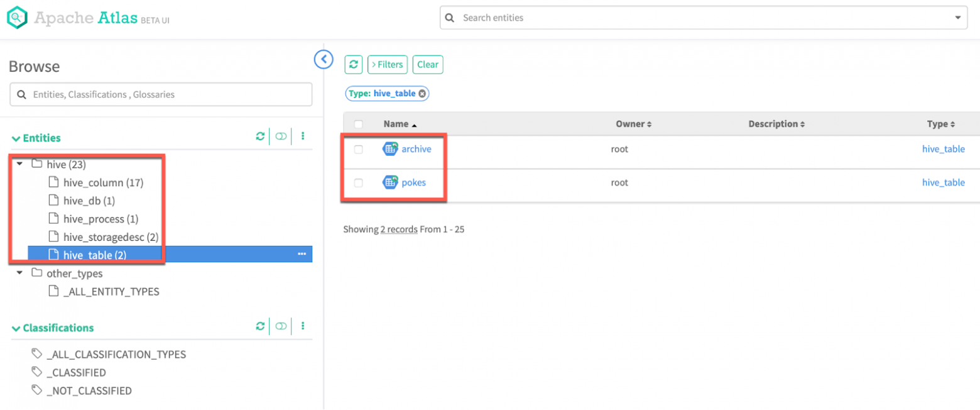
Task: Check the pokes row checkbox
Action: pos(359,183)
